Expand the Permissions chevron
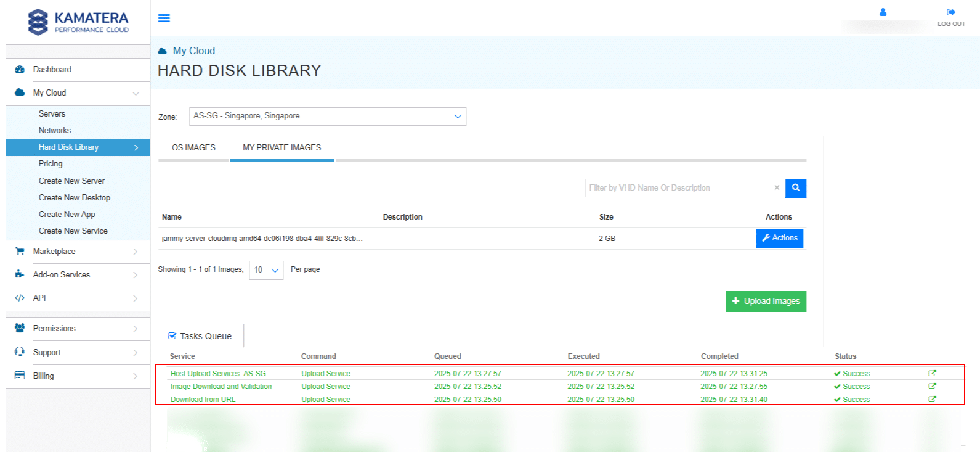 coord(136,329)
